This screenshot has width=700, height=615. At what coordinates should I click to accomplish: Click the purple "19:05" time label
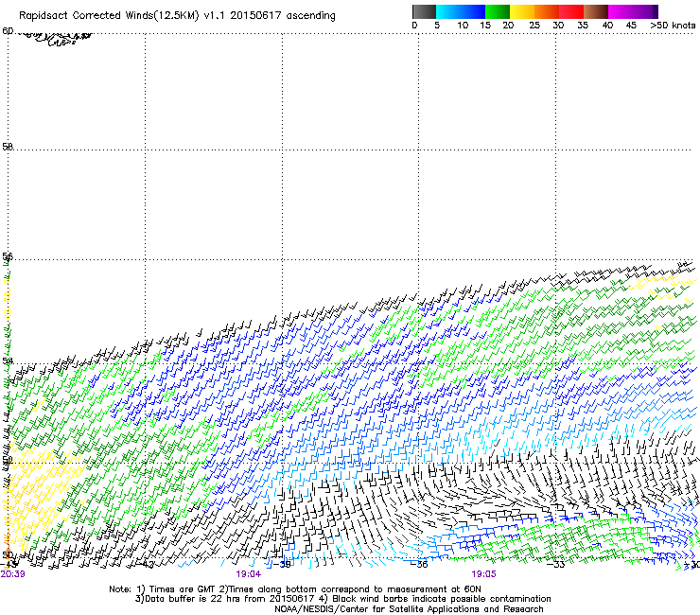(484, 574)
